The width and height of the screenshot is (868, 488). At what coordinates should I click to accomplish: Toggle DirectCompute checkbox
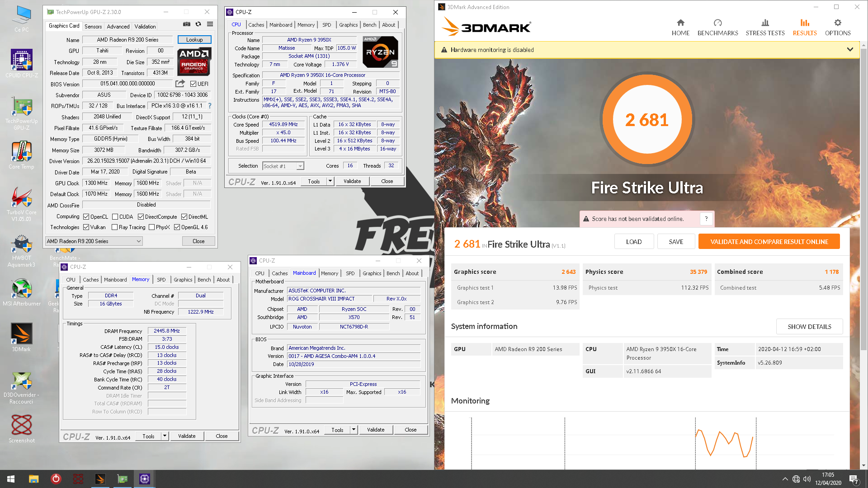click(141, 217)
